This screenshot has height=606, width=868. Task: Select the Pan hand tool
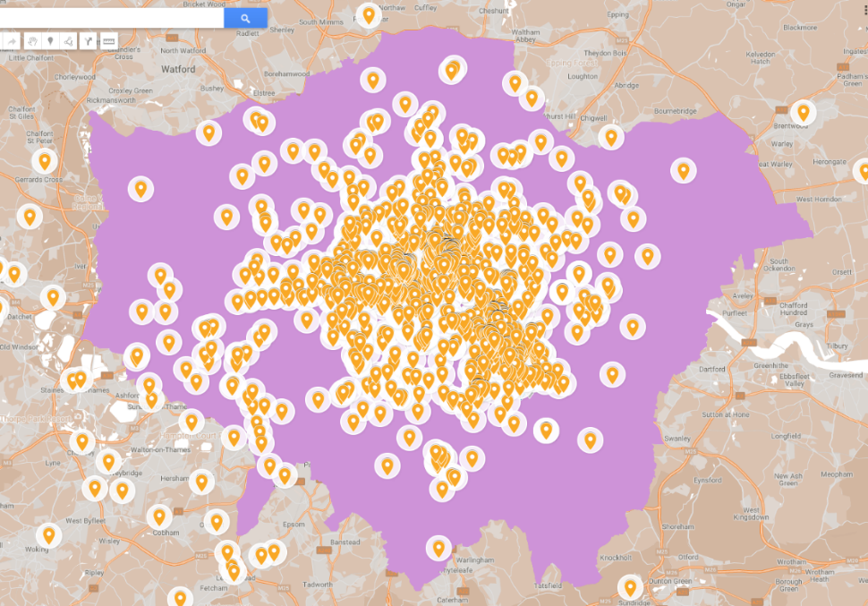pyautogui.click(x=32, y=42)
